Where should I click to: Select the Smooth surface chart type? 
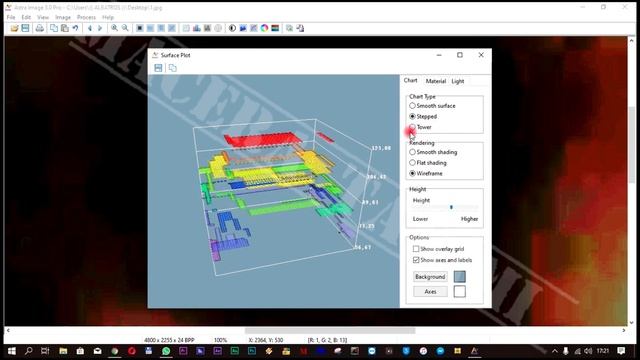coord(432,106)
